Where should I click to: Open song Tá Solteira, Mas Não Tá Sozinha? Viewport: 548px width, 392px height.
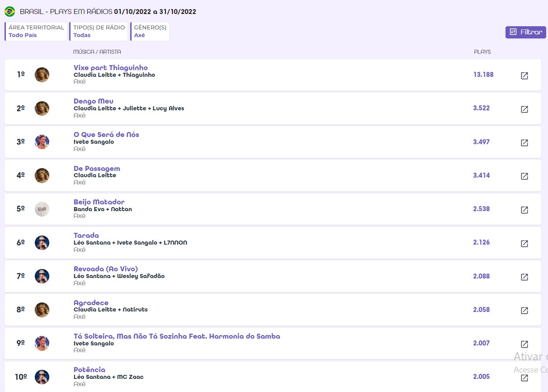pos(177,336)
